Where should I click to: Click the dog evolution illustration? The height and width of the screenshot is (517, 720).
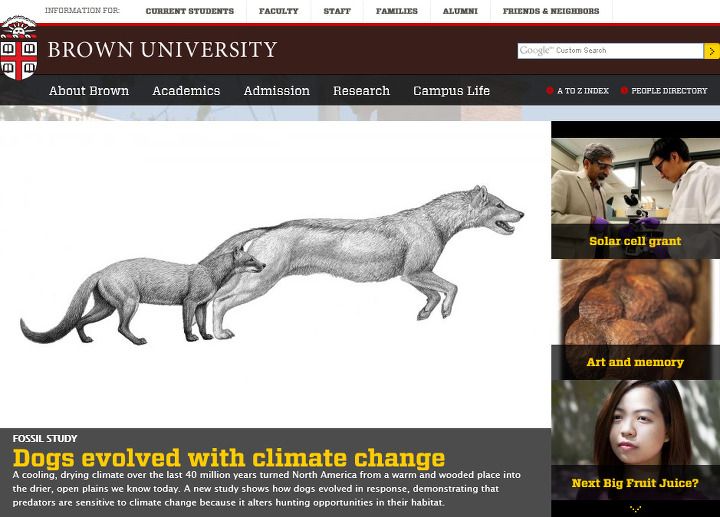(x=272, y=265)
